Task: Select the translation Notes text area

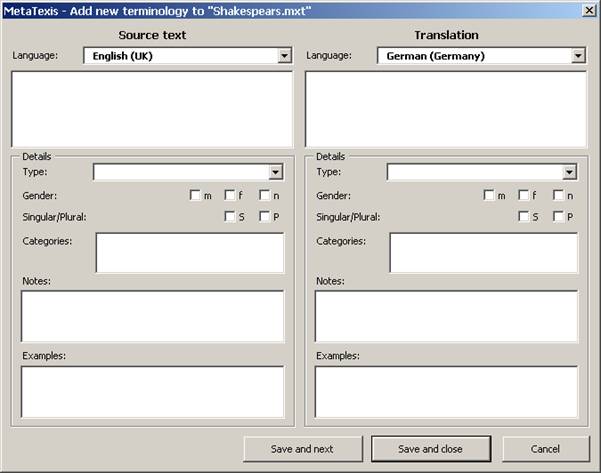Action: tap(446, 316)
